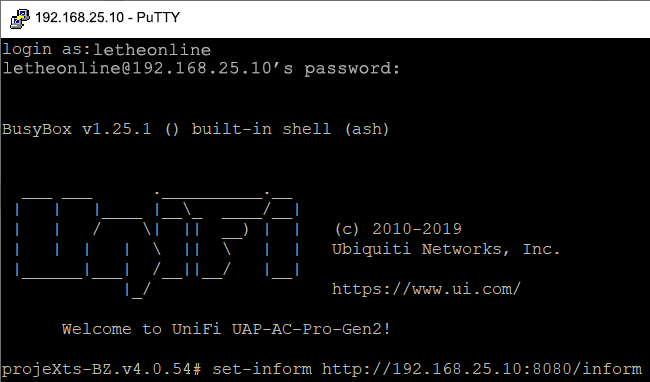Open the https://www.ui.com/ link
This screenshot has height=382, width=650.
pos(426,289)
